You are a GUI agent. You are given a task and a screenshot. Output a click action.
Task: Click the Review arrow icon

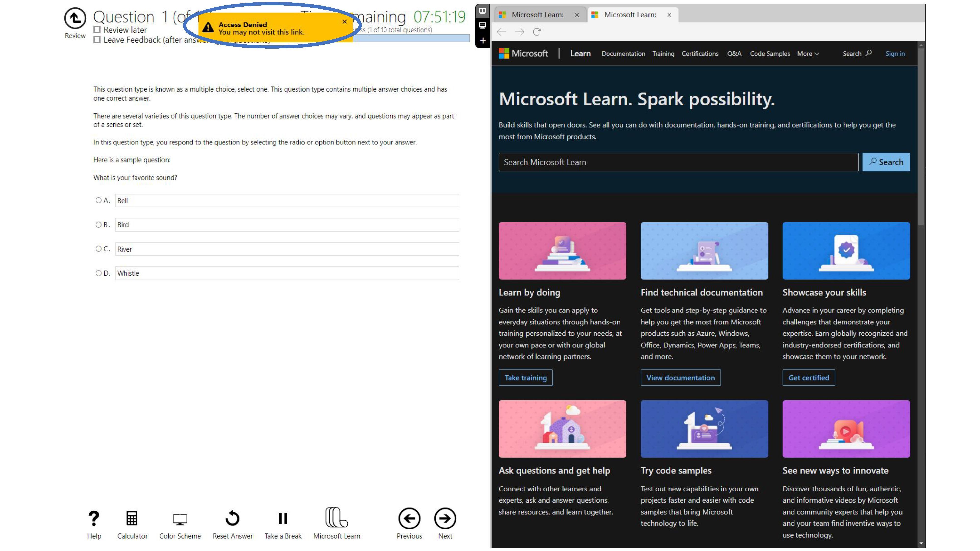[75, 18]
